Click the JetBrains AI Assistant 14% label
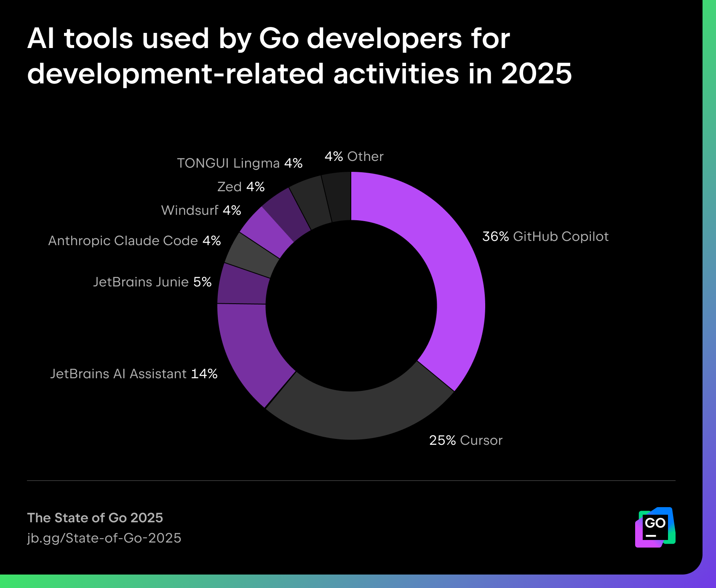This screenshot has width=716, height=588. pos(134,374)
